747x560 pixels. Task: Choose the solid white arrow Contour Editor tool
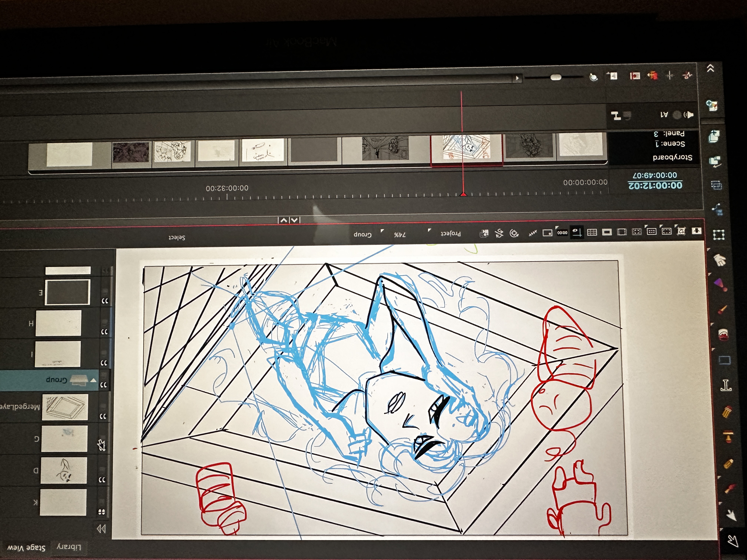pos(731,515)
